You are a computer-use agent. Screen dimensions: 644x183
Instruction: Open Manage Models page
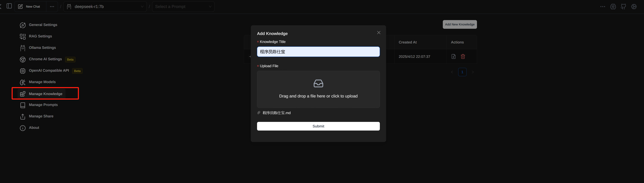tap(42, 82)
